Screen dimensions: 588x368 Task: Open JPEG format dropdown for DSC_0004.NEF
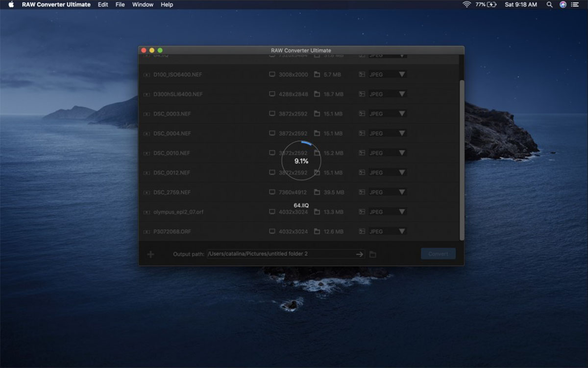388,133
